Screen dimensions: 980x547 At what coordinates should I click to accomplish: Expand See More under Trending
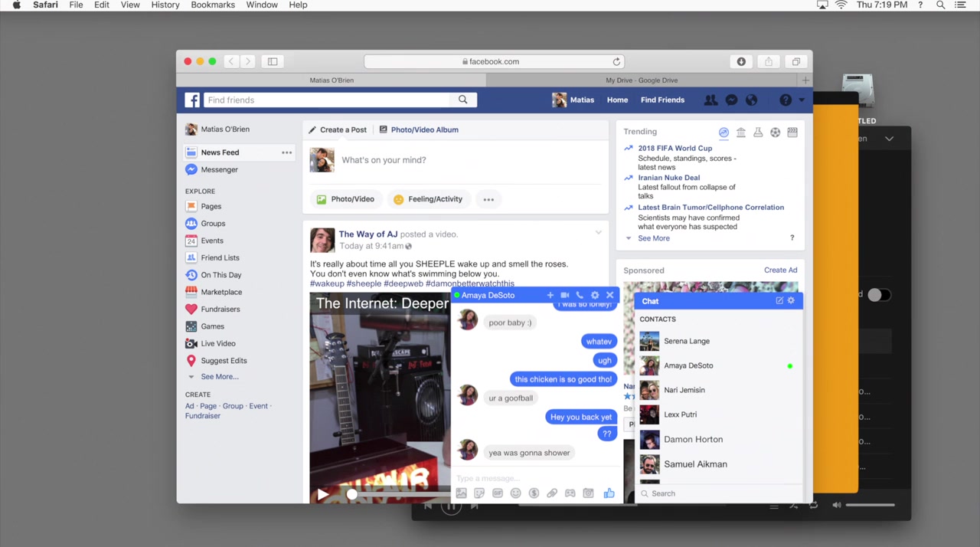pyautogui.click(x=653, y=238)
